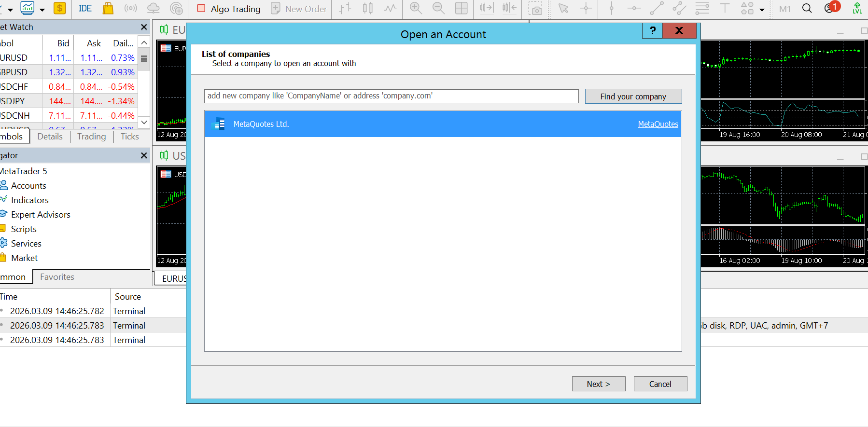
Task: Follow the MetaQuotes hyperlink
Action: pyautogui.click(x=658, y=124)
